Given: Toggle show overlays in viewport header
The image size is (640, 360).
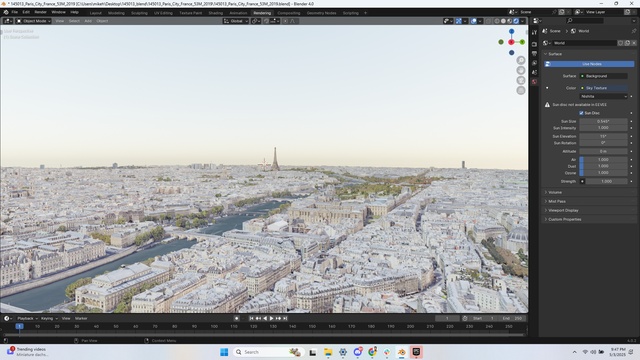Looking at the screenshot, I should pyautogui.click(x=473, y=21).
